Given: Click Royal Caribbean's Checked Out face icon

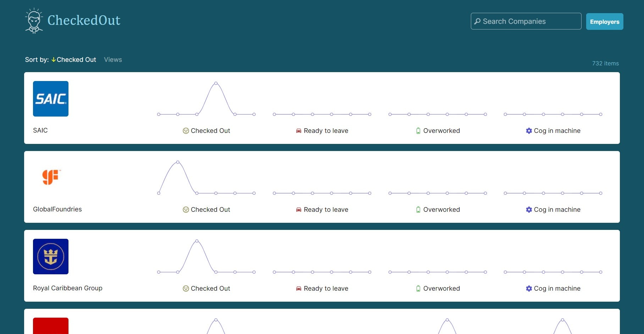Looking at the screenshot, I should click(x=186, y=289).
